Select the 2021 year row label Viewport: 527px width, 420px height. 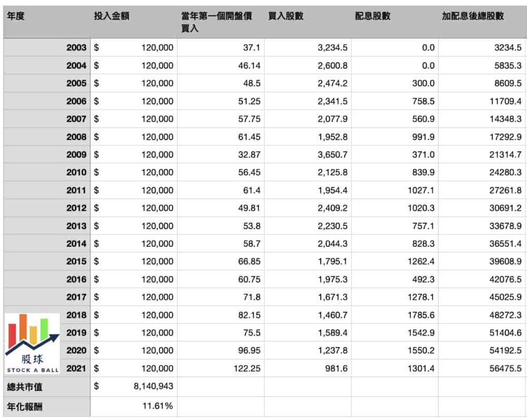coord(77,367)
